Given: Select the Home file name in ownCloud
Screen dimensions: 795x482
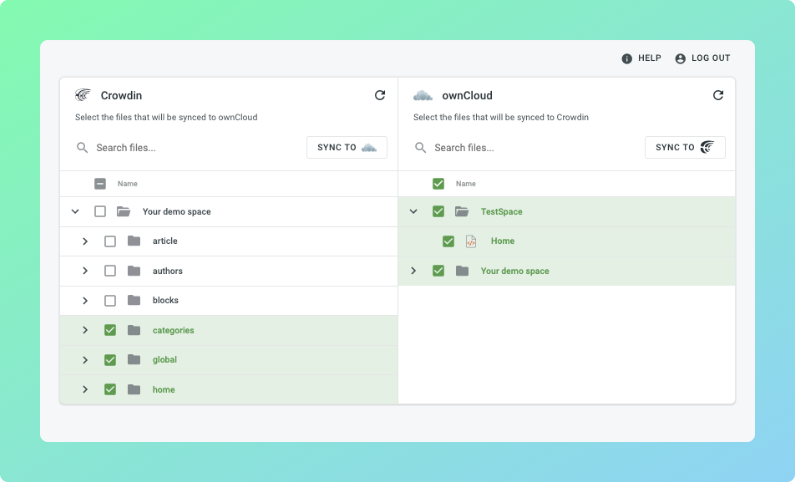Looking at the screenshot, I should tap(502, 241).
